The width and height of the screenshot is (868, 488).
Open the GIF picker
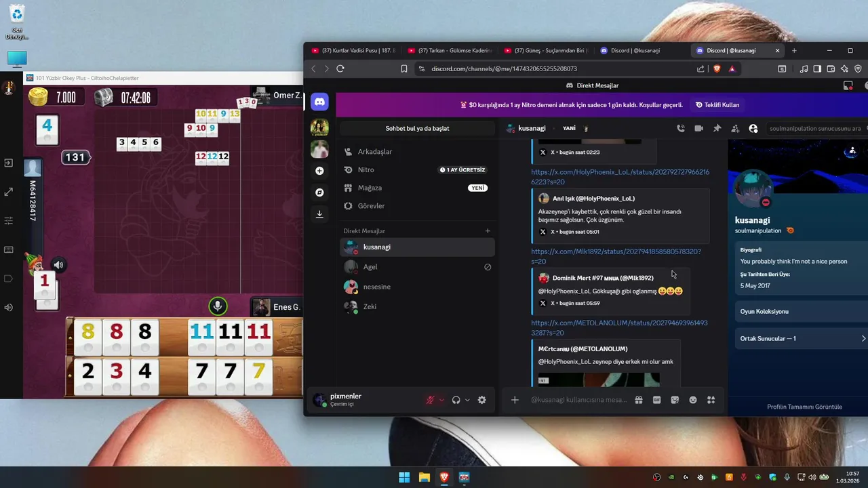pos(656,400)
